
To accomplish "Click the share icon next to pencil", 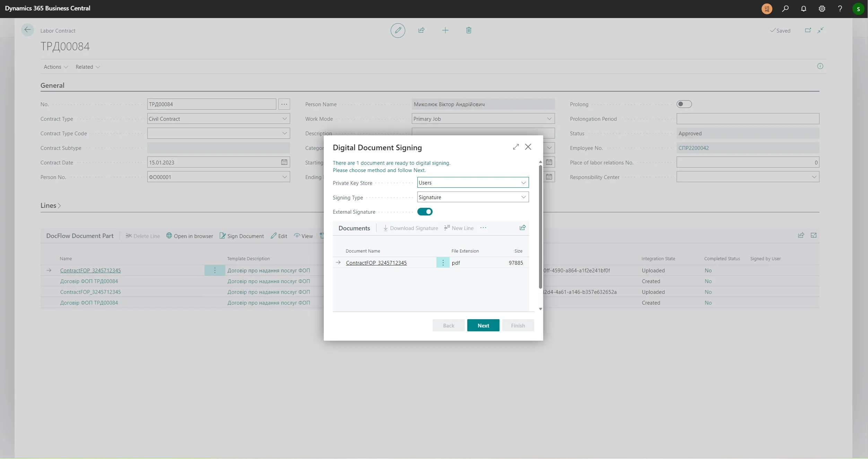I will click(x=422, y=30).
